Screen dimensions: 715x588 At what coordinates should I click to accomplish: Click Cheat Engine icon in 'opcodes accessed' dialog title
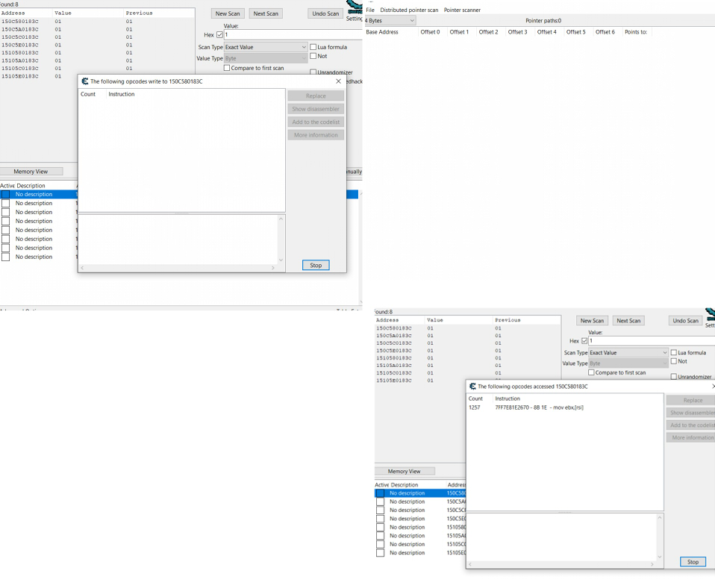click(x=472, y=387)
